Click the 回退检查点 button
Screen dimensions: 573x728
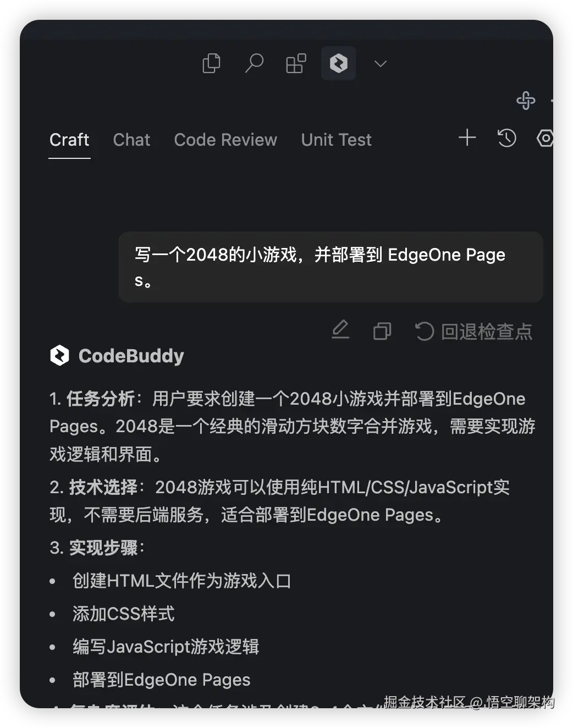click(x=473, y=331)
